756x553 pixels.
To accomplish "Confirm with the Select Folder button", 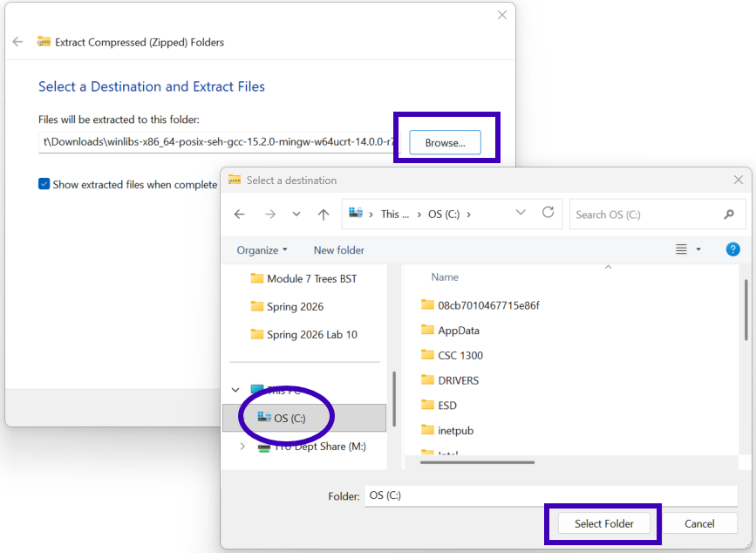I will pos(603,523).
